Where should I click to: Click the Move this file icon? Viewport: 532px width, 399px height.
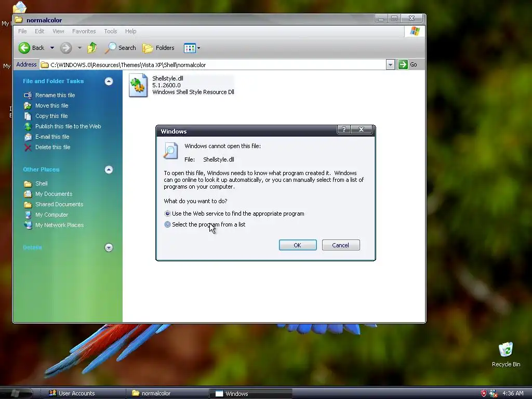tap(28, 106)
